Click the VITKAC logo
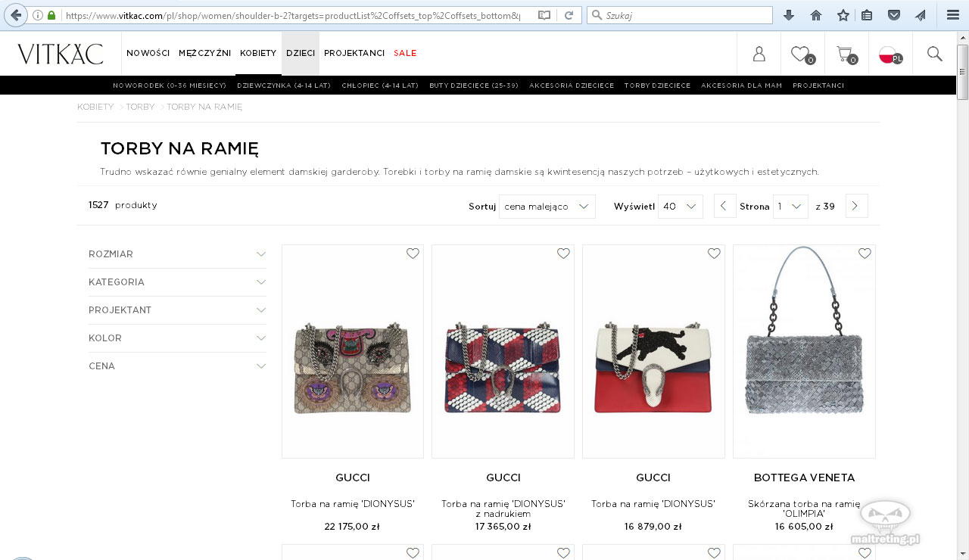 pos(61,54)
